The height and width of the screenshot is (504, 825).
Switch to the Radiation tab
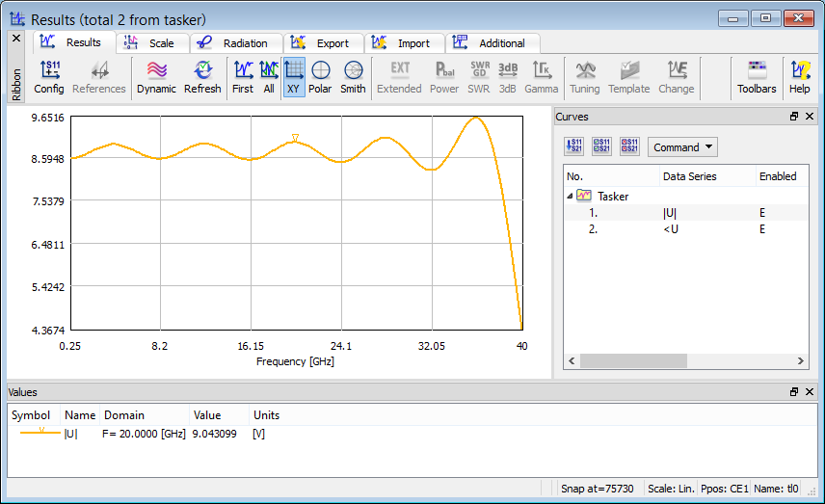tap(235, 43)
